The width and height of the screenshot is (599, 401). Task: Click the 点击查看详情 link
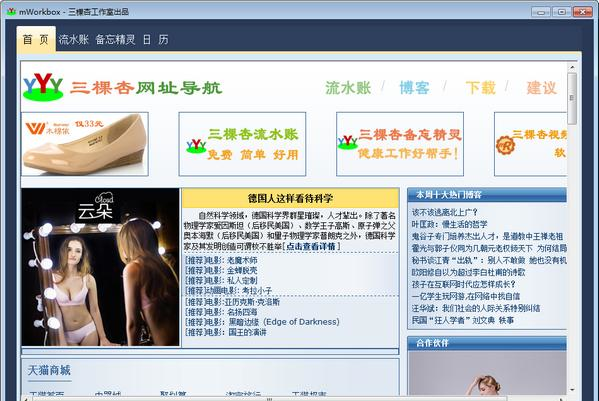click(311, 246)
